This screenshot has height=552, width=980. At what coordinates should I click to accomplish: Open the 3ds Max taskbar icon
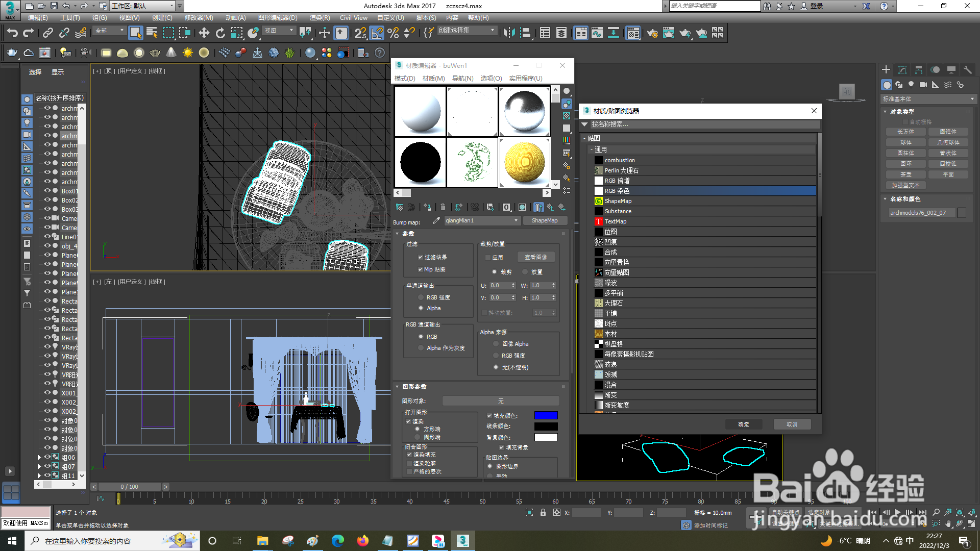point(462,541)
